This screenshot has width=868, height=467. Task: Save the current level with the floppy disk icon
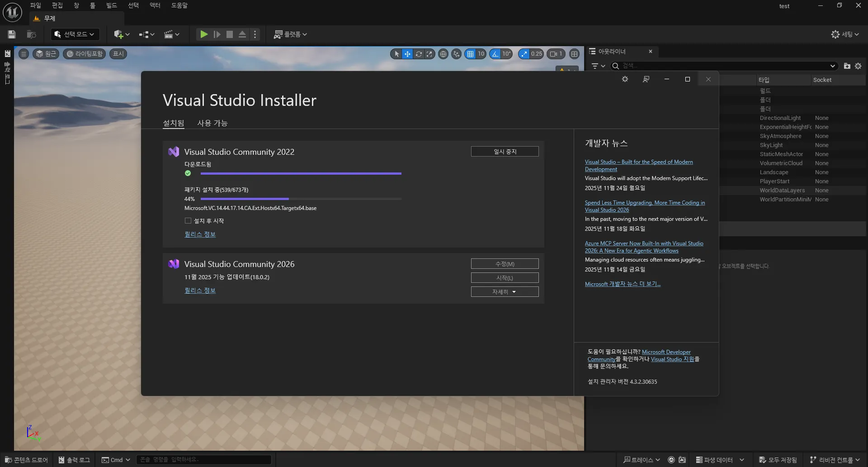pyautogui.click(x=12, y=34)
